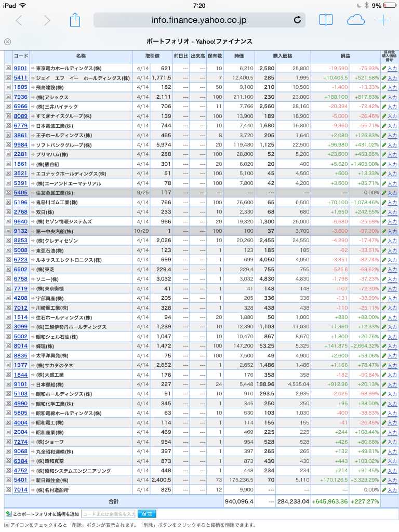
Task: Click the pencil edit icon for 7014 row
Action: click(x=384, y=490)
